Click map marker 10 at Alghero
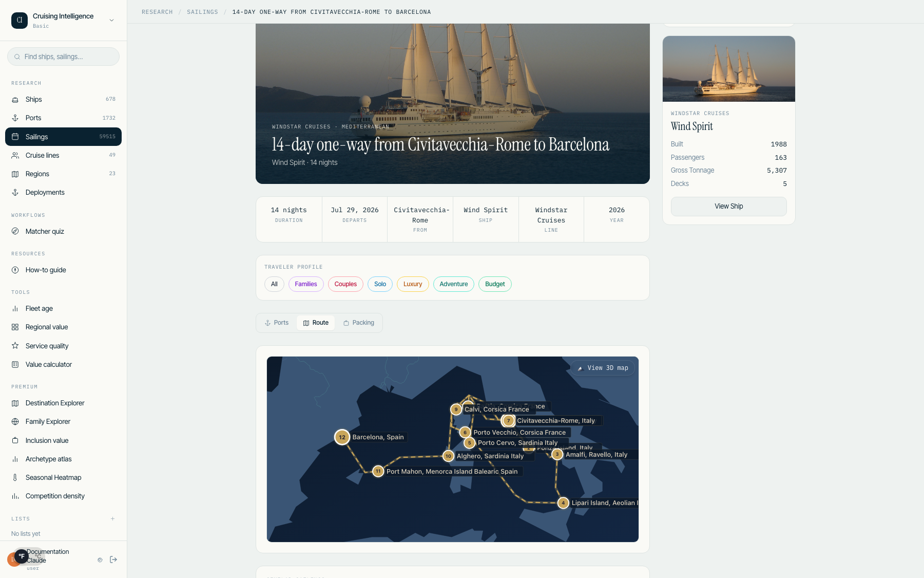 [448, 456]
